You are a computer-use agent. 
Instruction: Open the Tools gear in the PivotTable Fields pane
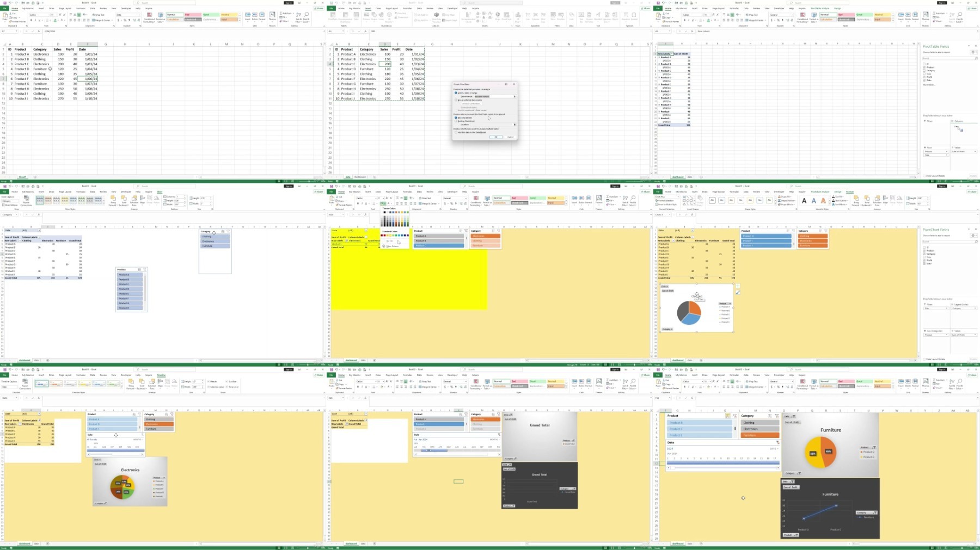pos(973,52)
